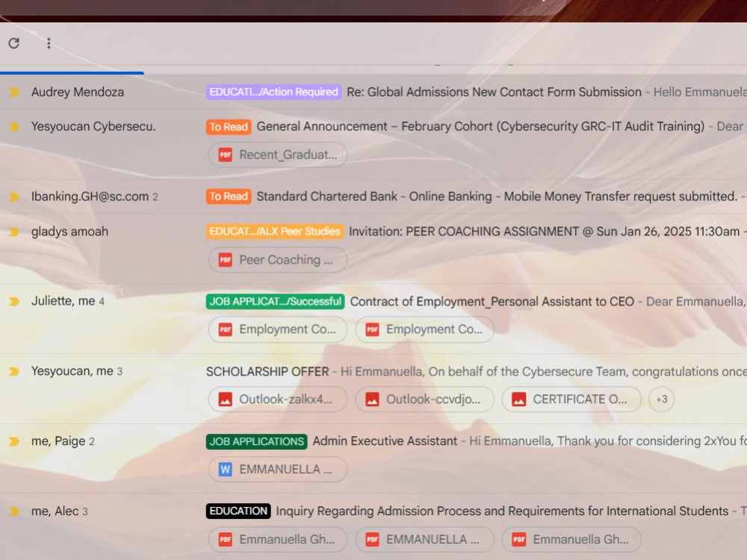Open the first Employment Co... PDF attachment
The height and width of the screenshot is (560, 747).
pos(278,329)
